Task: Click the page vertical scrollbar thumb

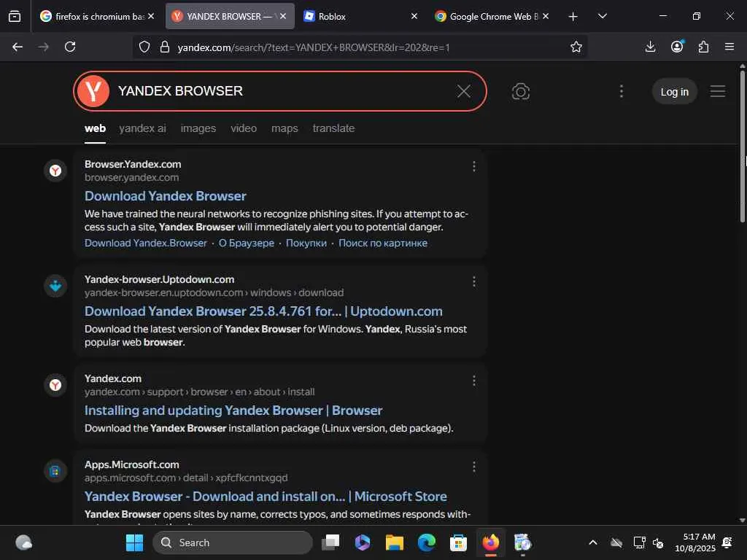Action: tap(742, 145)
